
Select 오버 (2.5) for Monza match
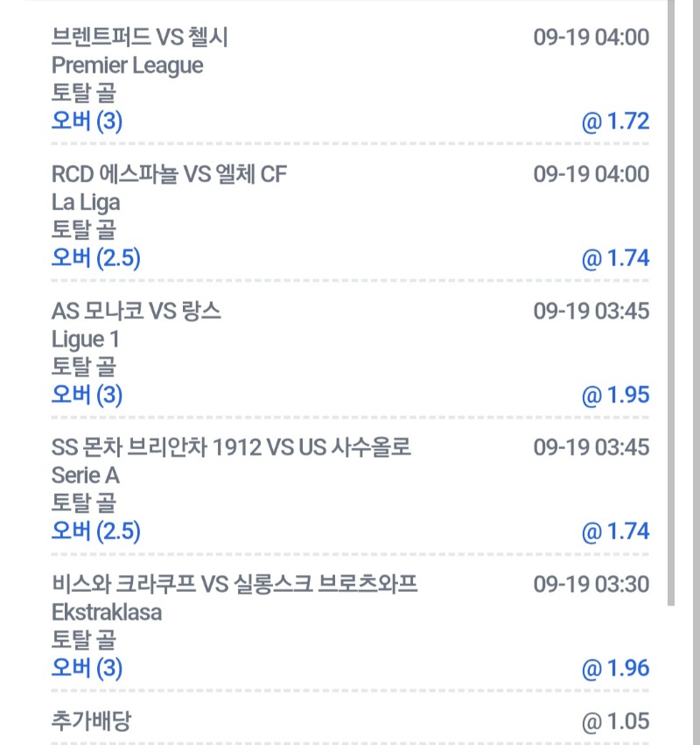[96, 531]
